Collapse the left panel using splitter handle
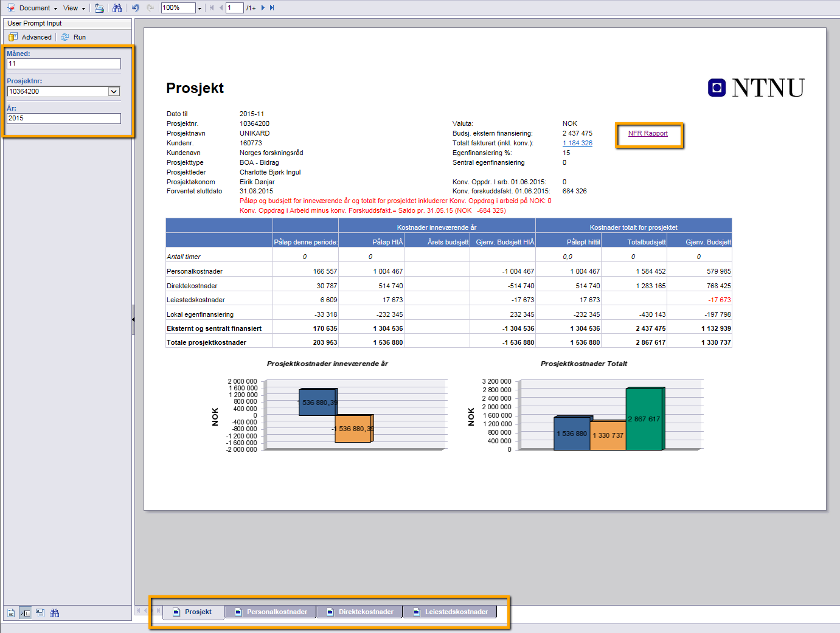The image size is (840, 633). pyautogui.click(x=133, y=319)
